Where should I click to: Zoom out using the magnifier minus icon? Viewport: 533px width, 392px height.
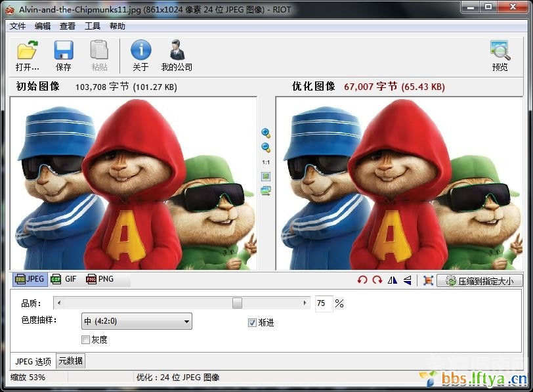tap(266, 148)
